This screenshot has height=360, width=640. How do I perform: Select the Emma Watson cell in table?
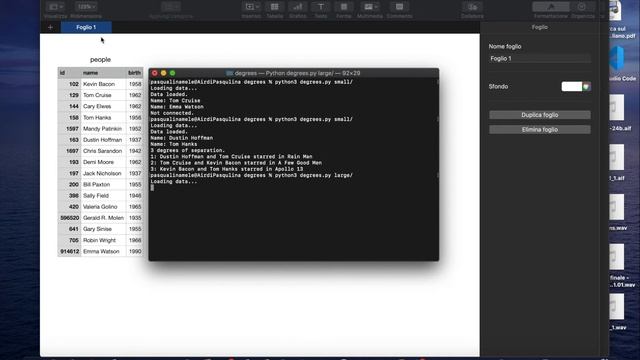[103, 251]
